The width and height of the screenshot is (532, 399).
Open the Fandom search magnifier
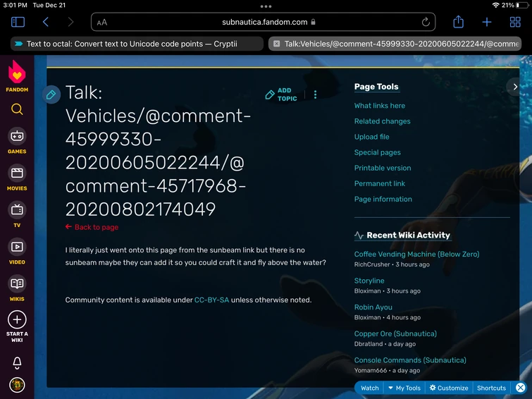17,109
